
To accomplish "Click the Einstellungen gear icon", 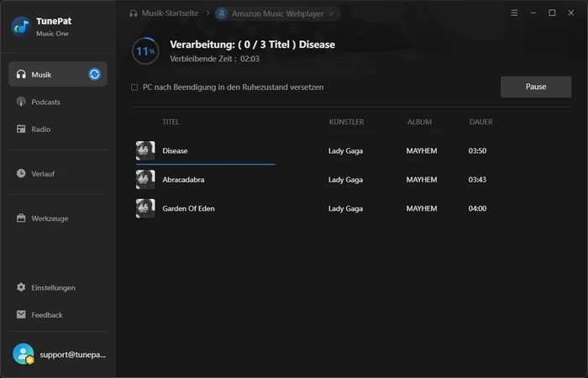I will click(x=21, y=287).
